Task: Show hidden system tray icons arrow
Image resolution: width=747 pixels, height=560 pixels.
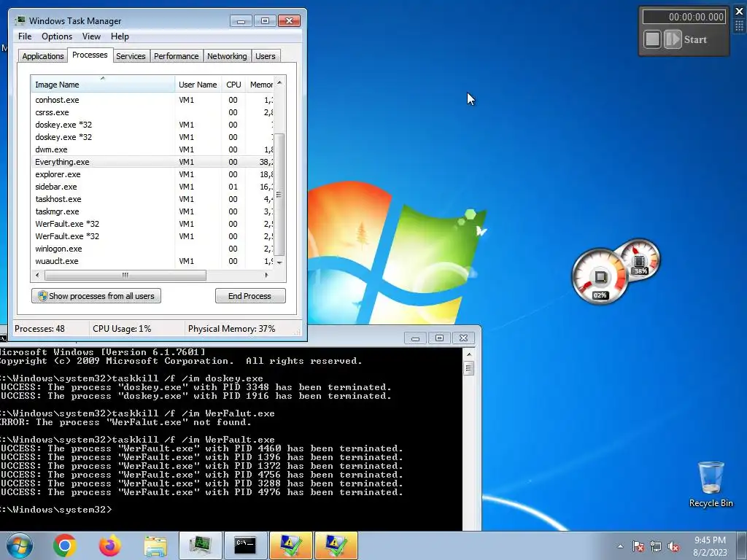Action: coord(620,546)
